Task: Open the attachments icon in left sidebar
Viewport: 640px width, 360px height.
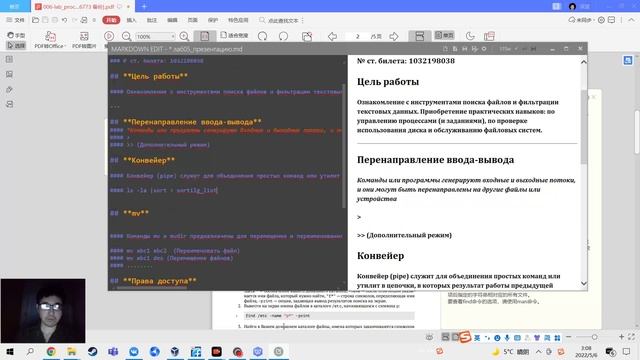Action: [x=9, y=89]
